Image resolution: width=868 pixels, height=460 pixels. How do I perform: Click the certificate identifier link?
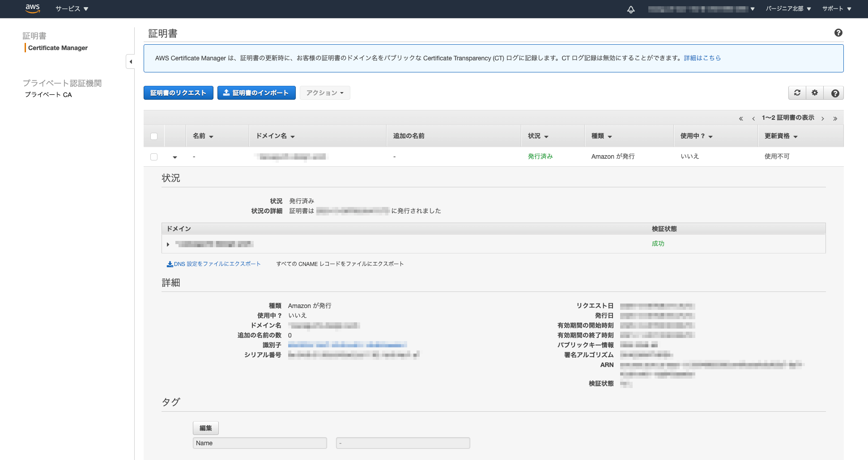[348, 345]
